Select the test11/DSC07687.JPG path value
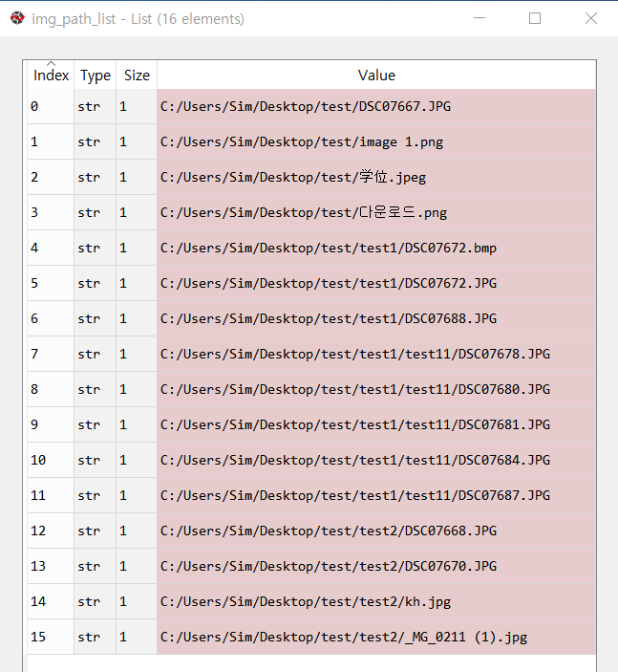618x672 pixels. click(x=376, y=495)
